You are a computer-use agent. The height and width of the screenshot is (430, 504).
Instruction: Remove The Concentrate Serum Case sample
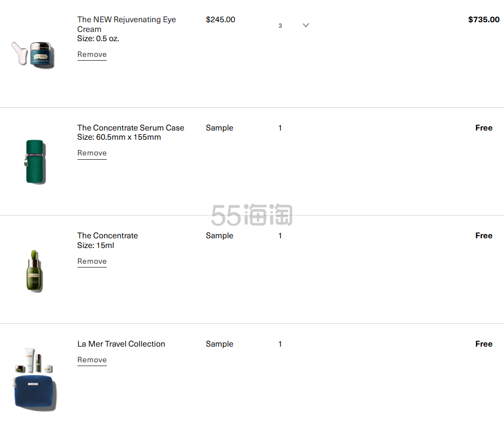92,153
